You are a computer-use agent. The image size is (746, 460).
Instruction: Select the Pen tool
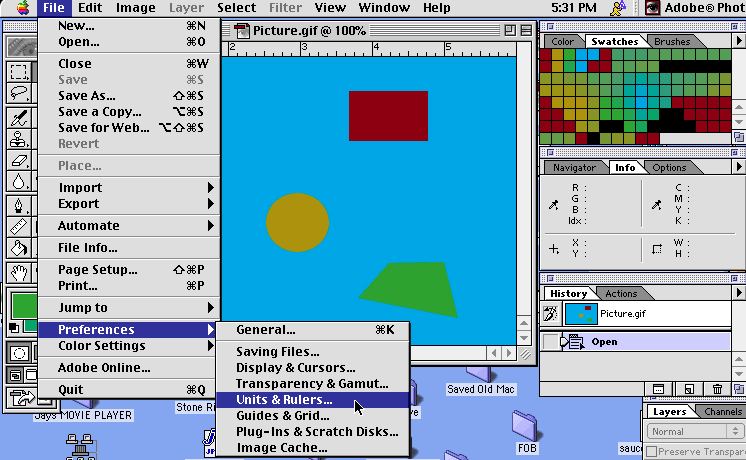click(19, 206)
